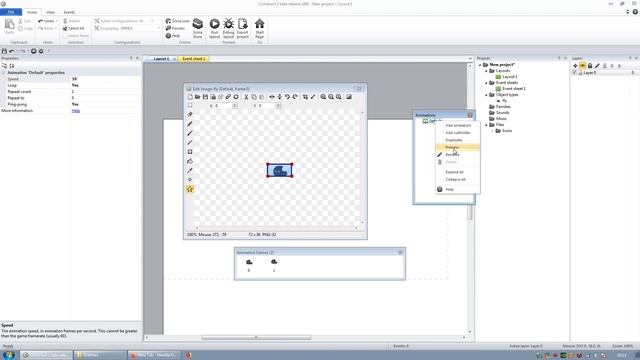Collapse the Event sheets folder
This screenshot has width=640, height=360.
coord(486,83)
